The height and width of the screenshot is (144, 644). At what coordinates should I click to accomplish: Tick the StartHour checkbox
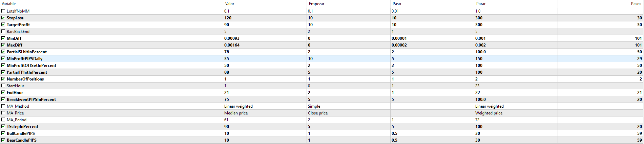[x=3, y=86]
